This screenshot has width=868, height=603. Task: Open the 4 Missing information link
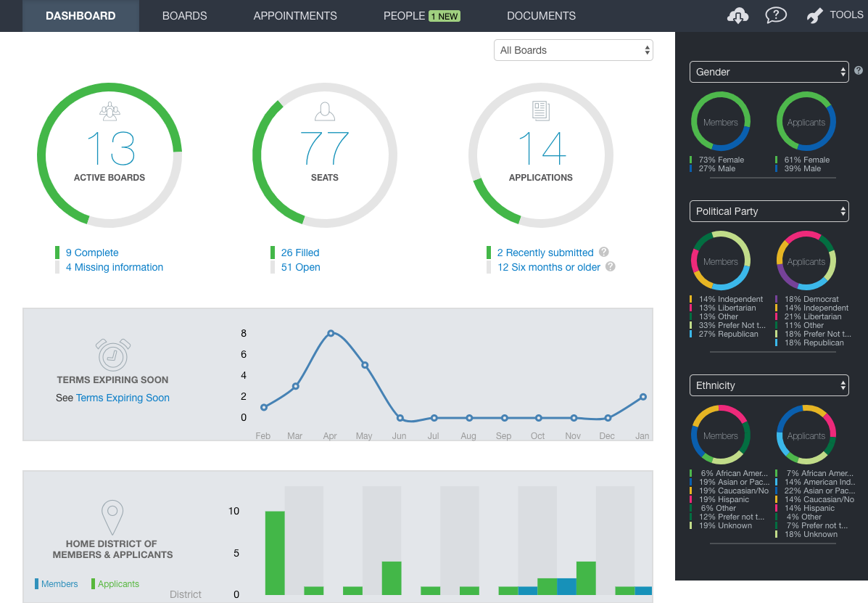point(115,267)
